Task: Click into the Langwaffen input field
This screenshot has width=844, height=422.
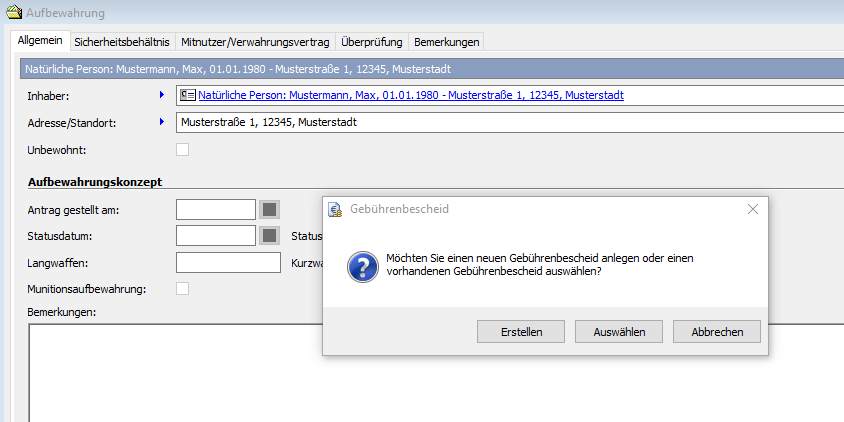Action: [228, 263]
